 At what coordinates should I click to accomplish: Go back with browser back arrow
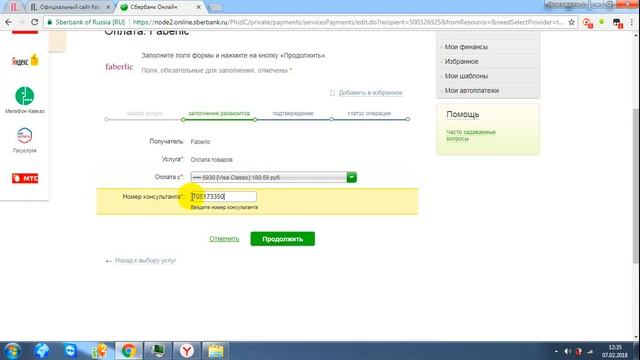8,22
